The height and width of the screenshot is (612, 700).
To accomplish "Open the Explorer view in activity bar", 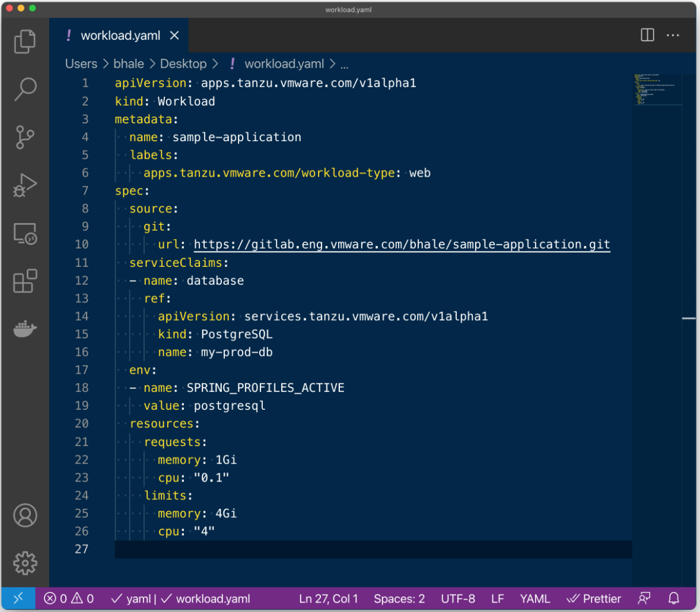I will 25,41.
